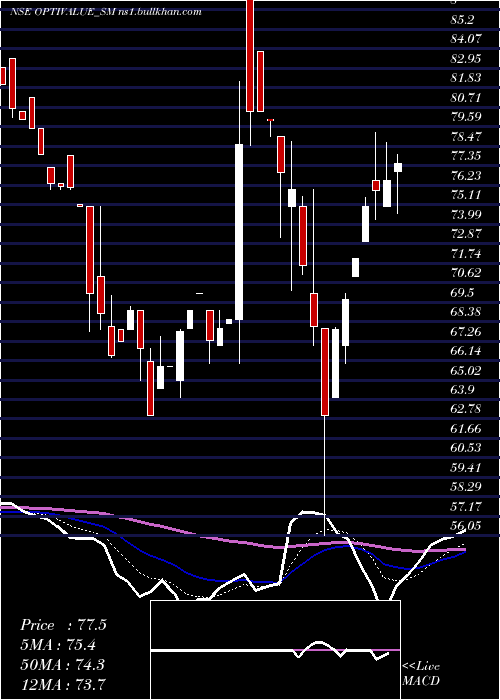Image resolution: width=500 pixels, height=700 pixels.
Task: Select the 57.17 price label
Action: [x=466, y=506]
